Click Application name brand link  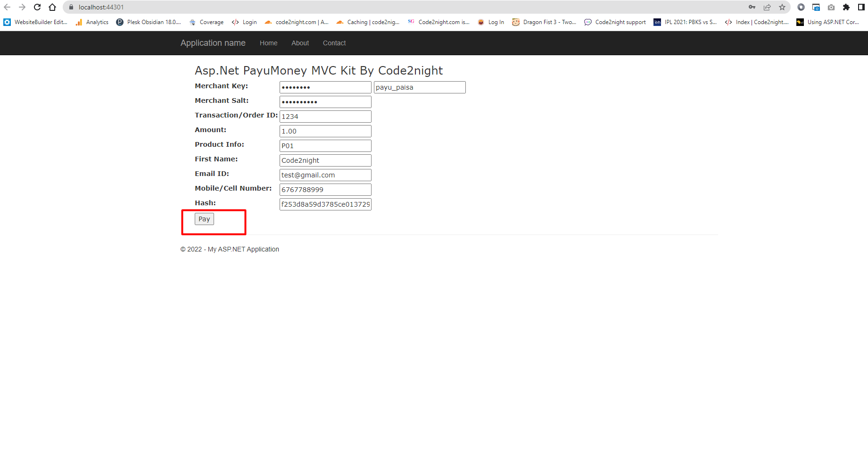213,43
